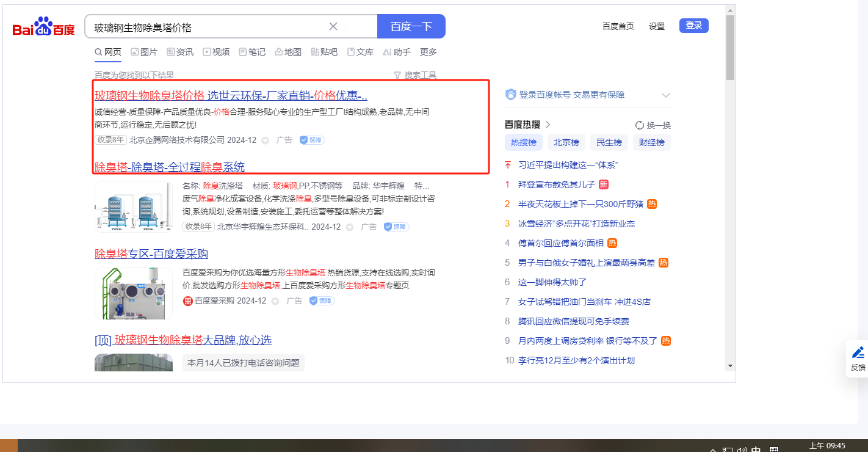Screen dimensions: 868x452
Task: Click the 搜索工具 filter icon
Action: coord(397,75)
